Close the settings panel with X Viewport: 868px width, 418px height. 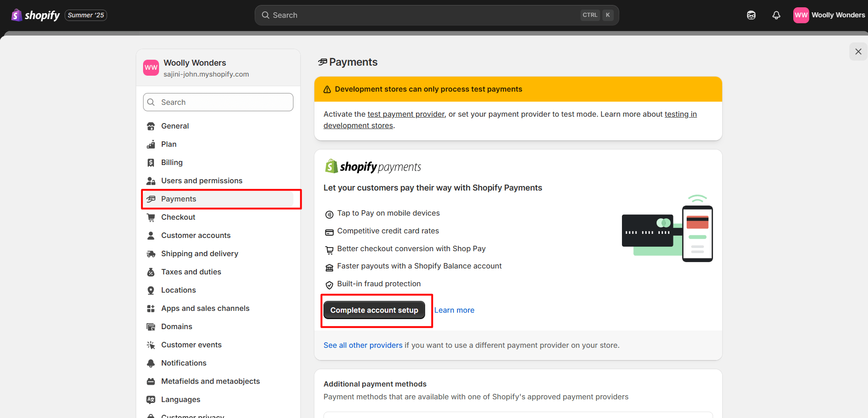858,52
